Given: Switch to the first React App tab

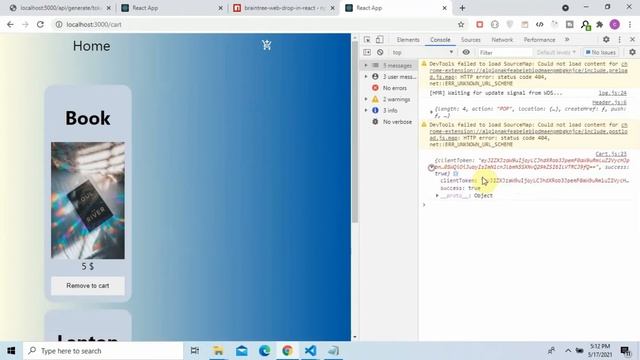Looking at the screenshot, I should [x=171, y=8].
